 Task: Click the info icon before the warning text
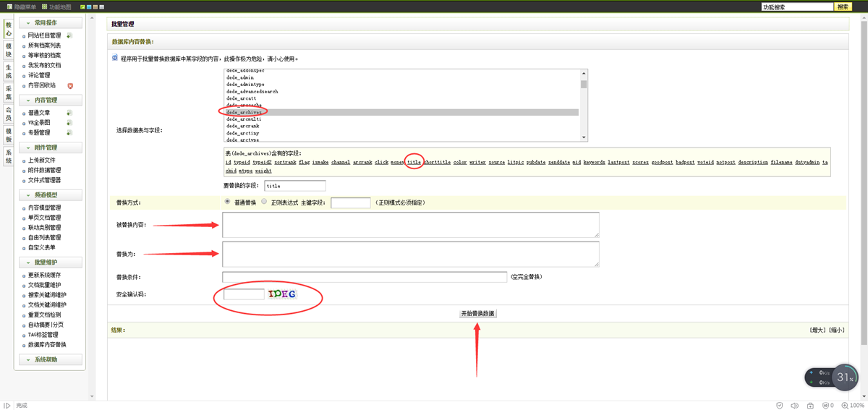coord(115,58)
